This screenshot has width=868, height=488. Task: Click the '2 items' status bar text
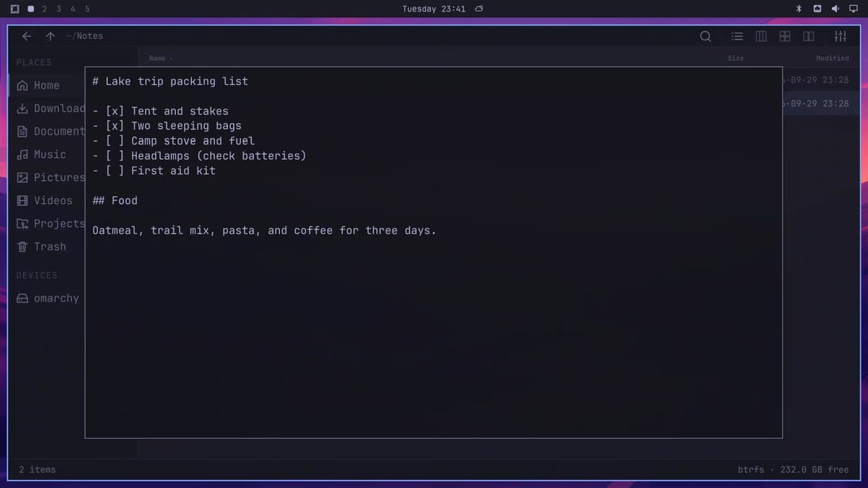[x=37, y=469]
